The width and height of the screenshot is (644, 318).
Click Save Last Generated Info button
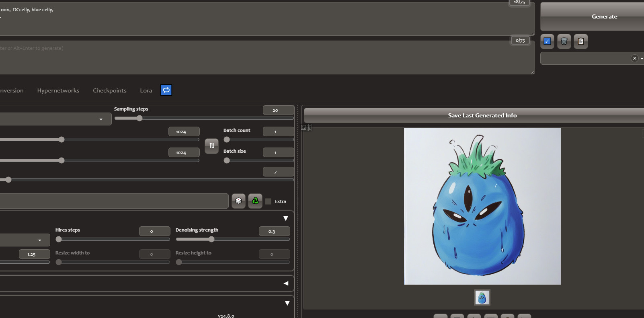click(x=474, y=115)
